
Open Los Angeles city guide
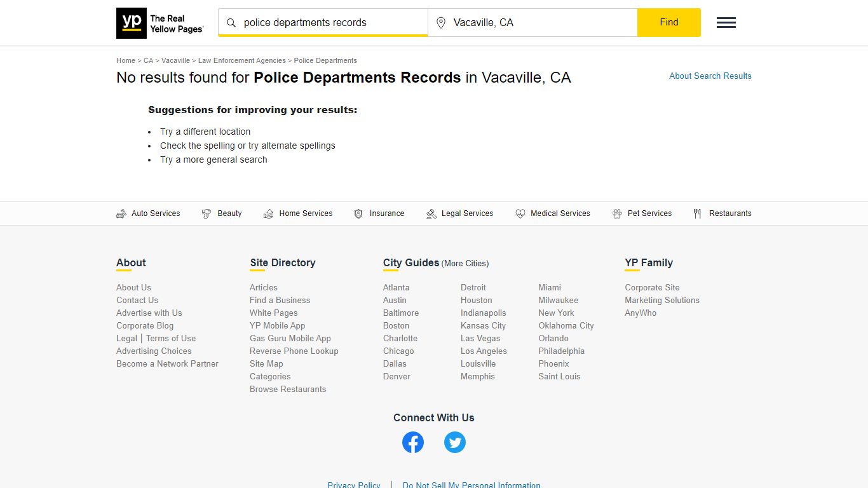[x=484, y=351]
